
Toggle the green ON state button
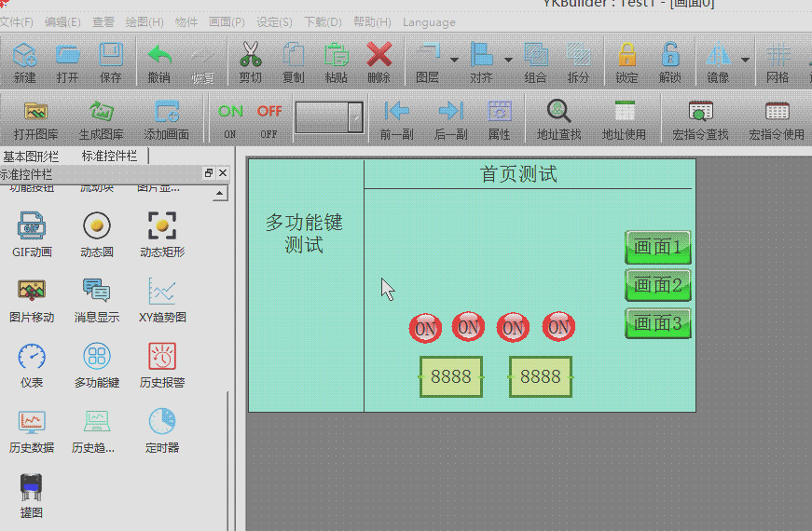230,112
